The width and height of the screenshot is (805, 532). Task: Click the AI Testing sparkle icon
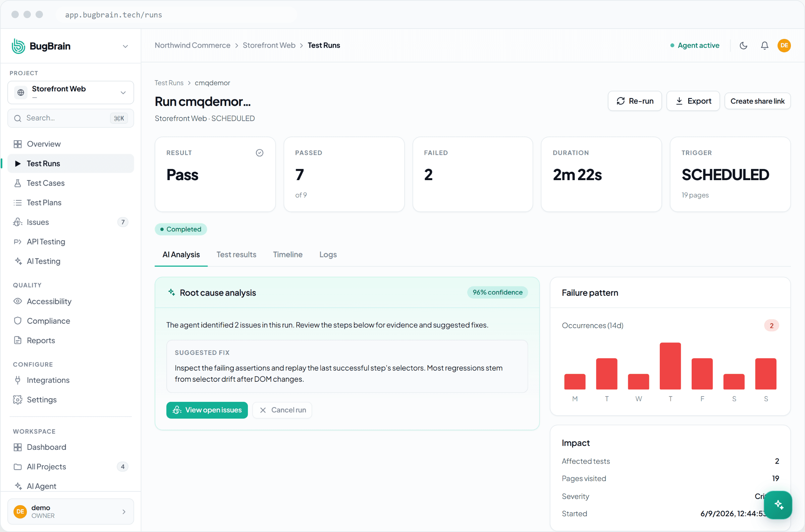pos(18,261)
